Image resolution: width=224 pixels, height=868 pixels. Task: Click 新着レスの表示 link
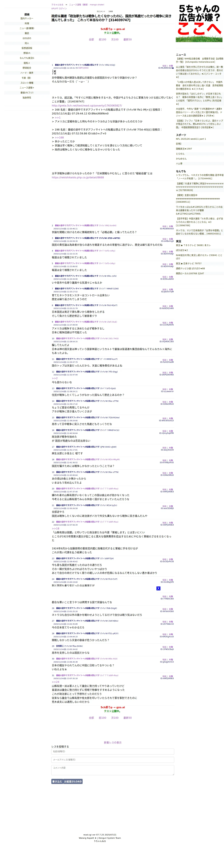(x=113, y=743)
